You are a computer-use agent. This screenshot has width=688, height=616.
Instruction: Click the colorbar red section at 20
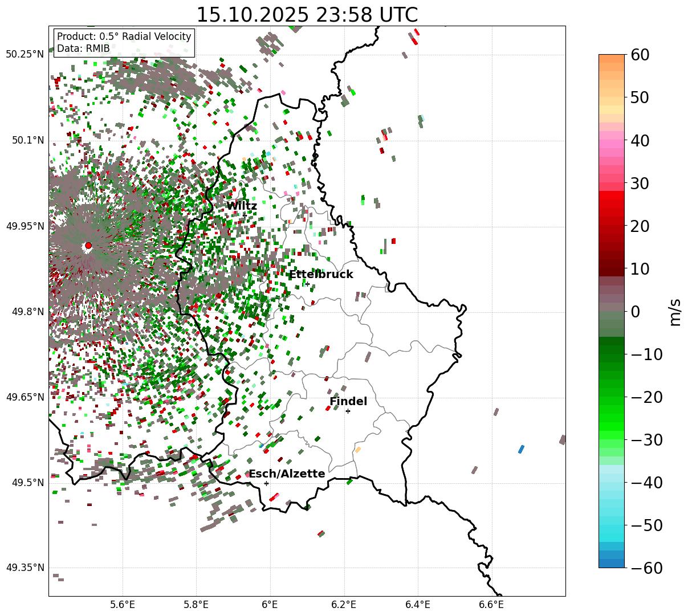pyautogui.click(x=612, y=226)
